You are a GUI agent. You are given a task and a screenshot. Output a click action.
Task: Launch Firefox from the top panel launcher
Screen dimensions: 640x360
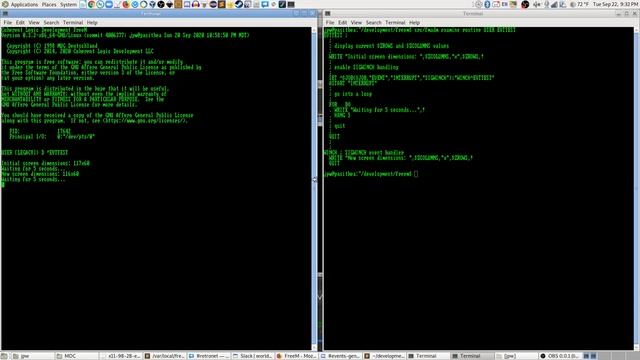[126, 4]
